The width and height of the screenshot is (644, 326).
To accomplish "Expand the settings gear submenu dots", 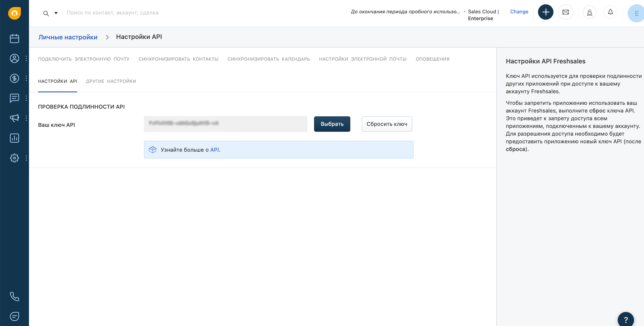I will click(26, 158).
